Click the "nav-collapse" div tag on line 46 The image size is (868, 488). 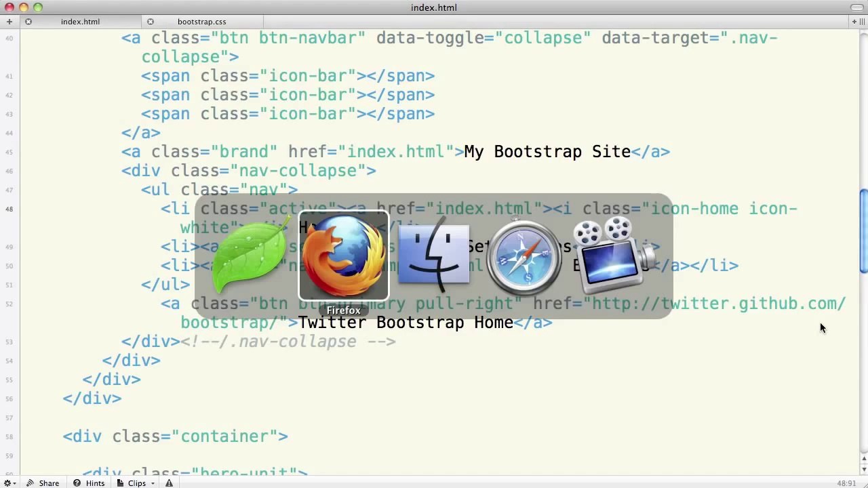pyautogui.click(x=248, y=171)
